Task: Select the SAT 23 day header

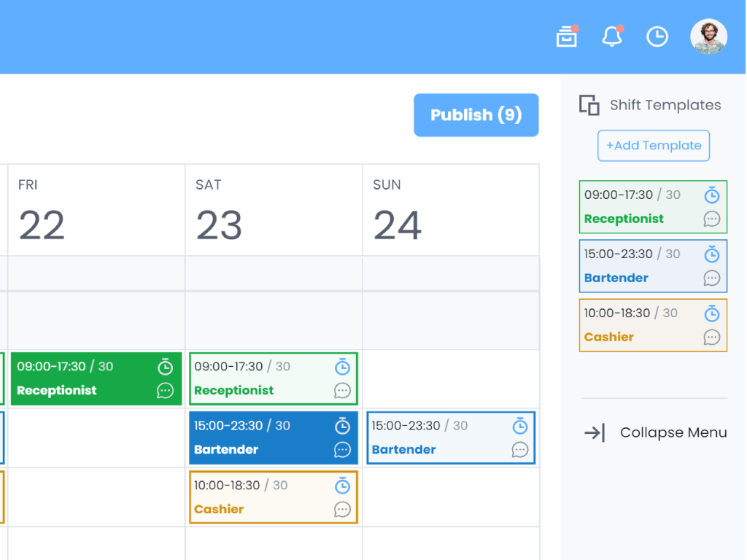Action: point(274,210)
